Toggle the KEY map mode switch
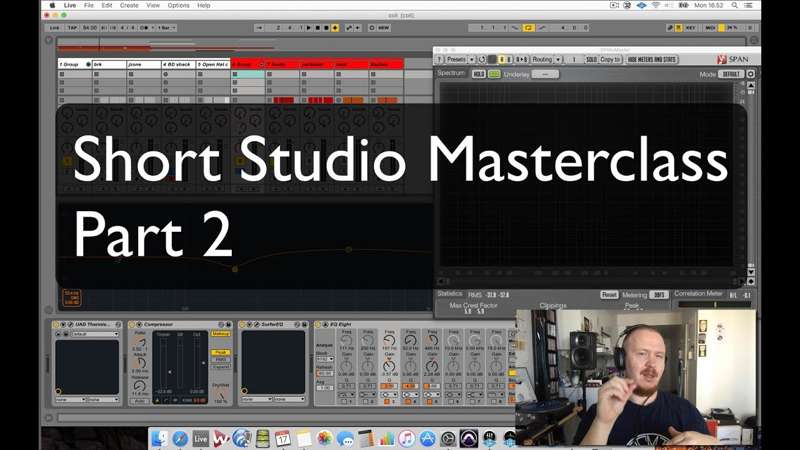The width and height of the screenshot is (800, 450). click(690, 28)
